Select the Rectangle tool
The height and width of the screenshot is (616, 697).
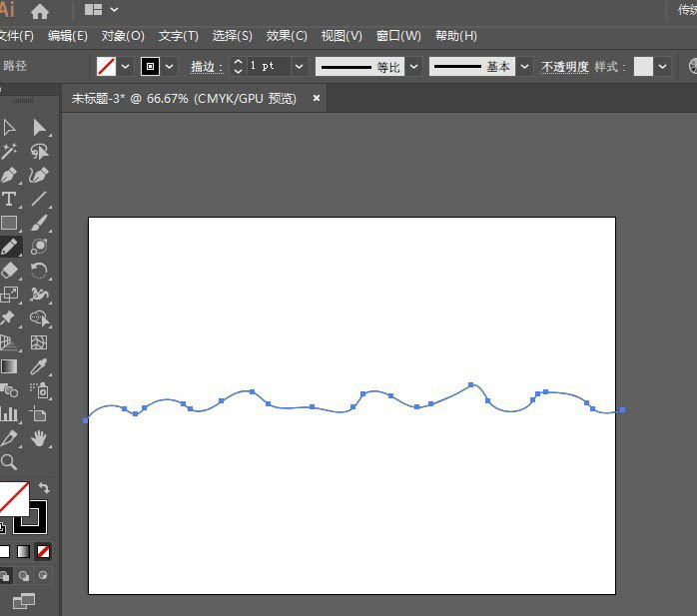point(9,223)
